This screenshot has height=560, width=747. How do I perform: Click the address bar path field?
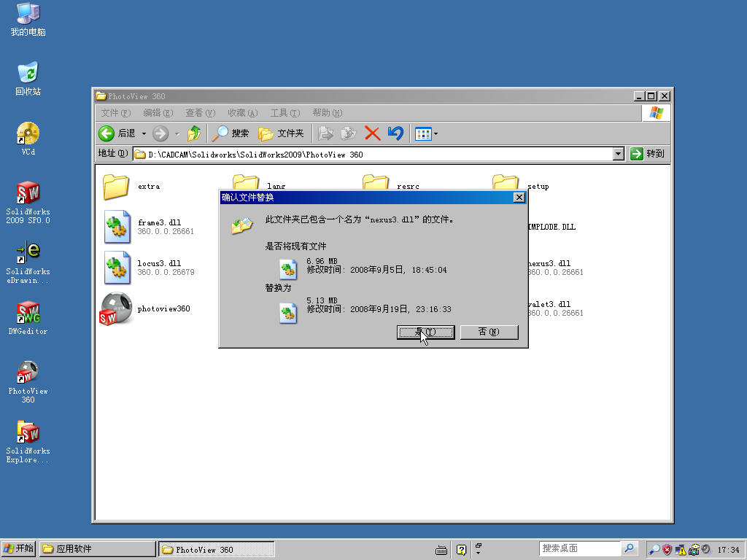[x=373, y=155]
